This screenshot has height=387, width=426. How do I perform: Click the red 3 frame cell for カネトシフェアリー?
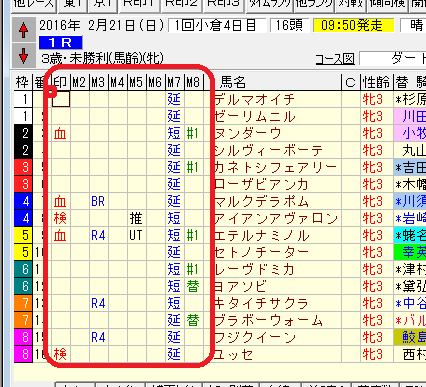click(23, 167)
